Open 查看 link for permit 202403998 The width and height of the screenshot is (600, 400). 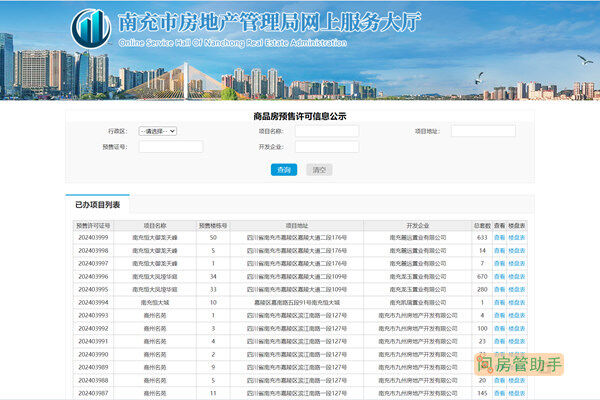(x=499, y=250)
